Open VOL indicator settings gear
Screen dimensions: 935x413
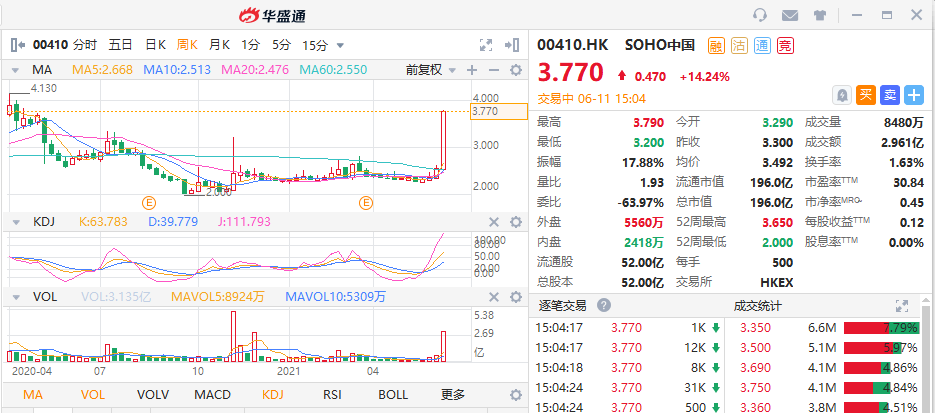coord(516,297)
